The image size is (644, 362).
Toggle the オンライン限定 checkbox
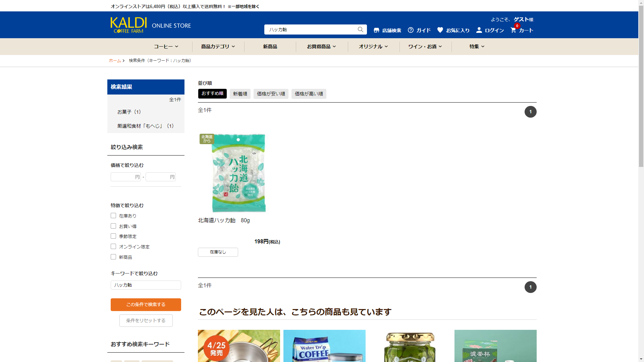(113, 246)
